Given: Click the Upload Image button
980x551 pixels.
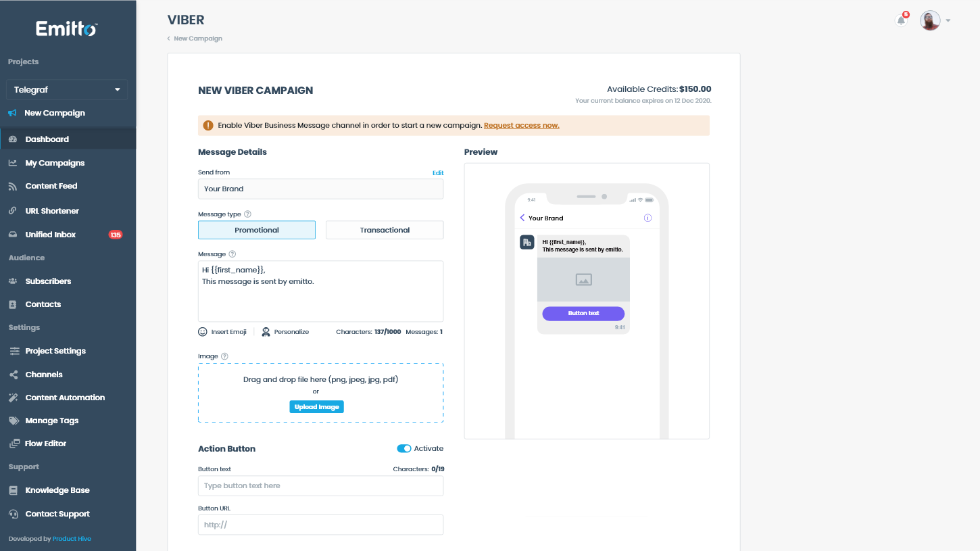Looking at the screenshot, I should (316, 407).
